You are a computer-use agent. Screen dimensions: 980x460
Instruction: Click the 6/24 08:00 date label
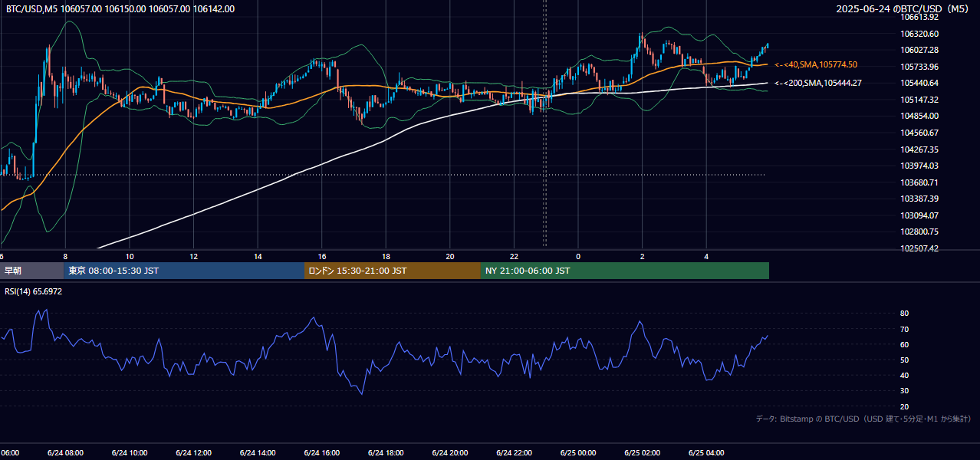pos(65,452)
